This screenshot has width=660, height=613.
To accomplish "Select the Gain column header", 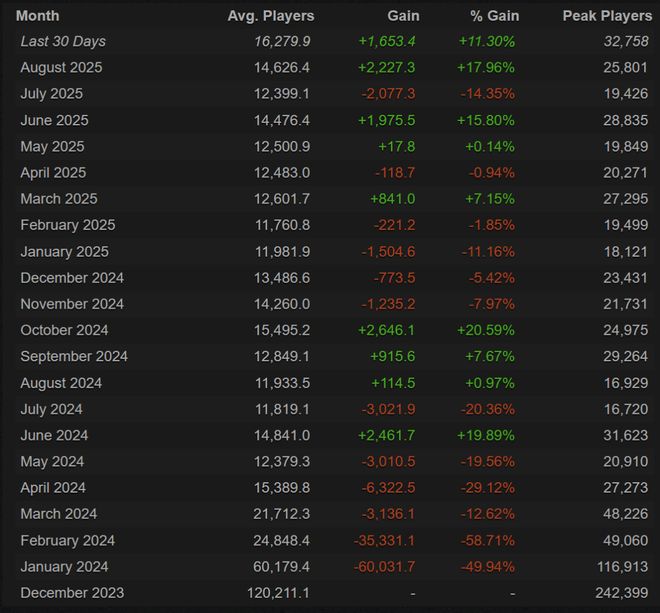I will (x=403, y=16).
